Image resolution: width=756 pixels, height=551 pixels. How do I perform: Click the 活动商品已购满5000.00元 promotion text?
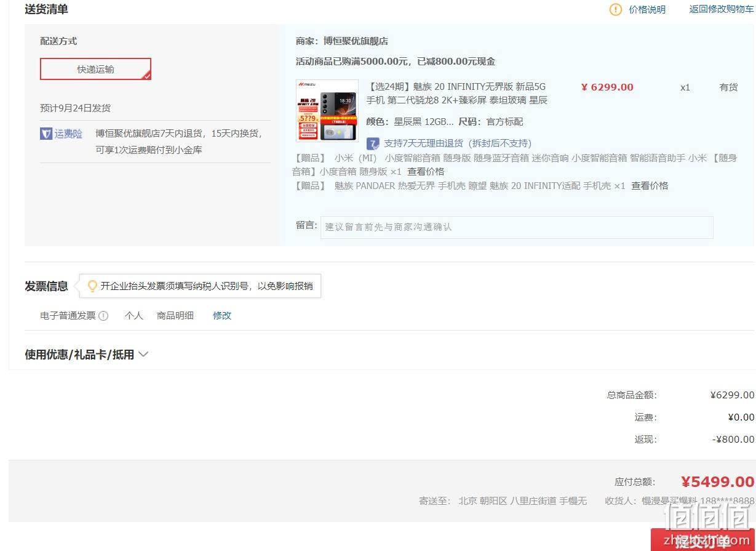396,62
